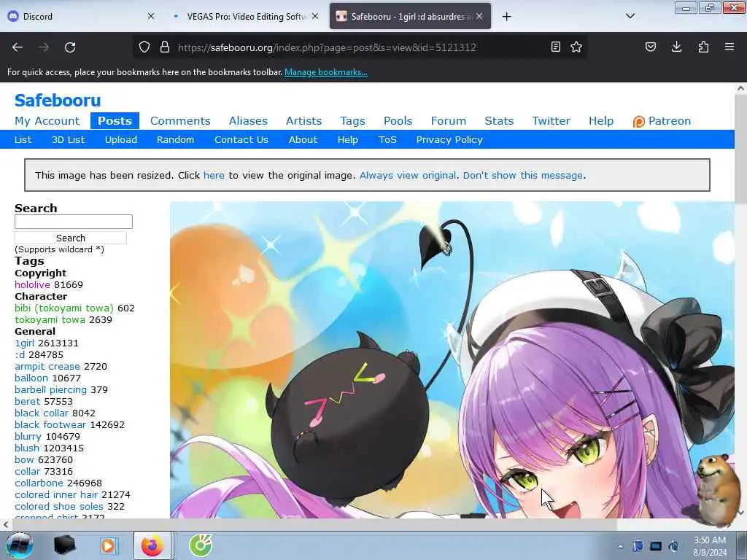This screenshot has width=747, height=560.
Task: Open the Tags page in navigation
Action: [x=352, y=121]
